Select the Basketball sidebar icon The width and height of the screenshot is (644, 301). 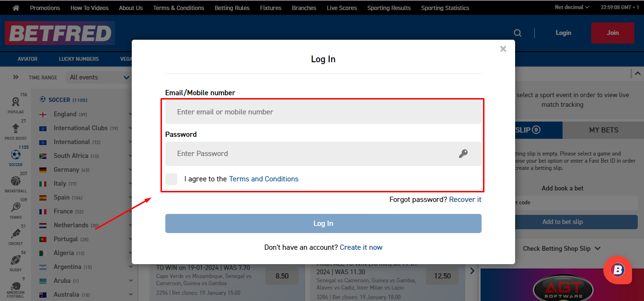pos(15,181)
